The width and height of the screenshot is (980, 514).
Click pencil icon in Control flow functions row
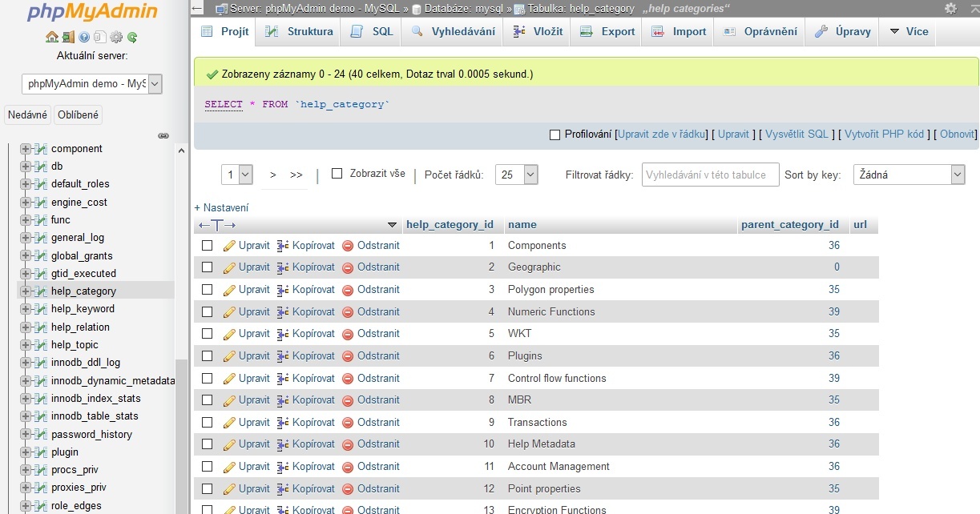[x=229, y=379]
